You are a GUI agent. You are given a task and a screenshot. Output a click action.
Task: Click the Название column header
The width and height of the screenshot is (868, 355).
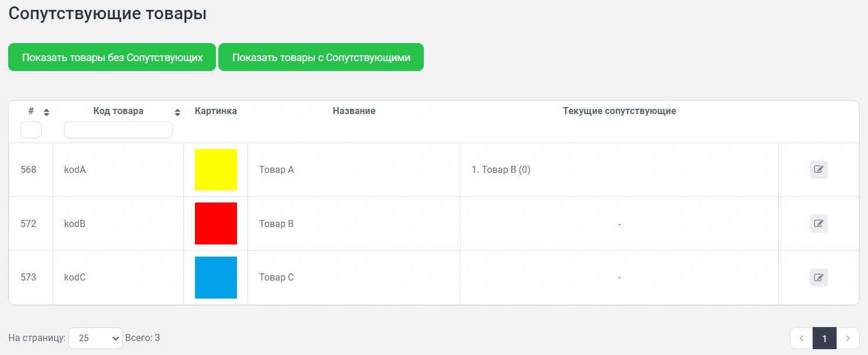click(354, 111)
